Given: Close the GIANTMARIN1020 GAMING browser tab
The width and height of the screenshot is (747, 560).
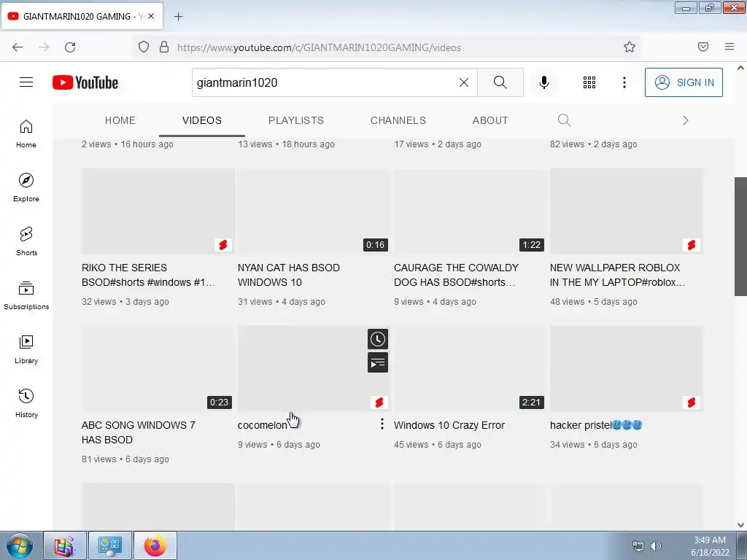Looking at the screenshot, I should [x=150, y=16].
